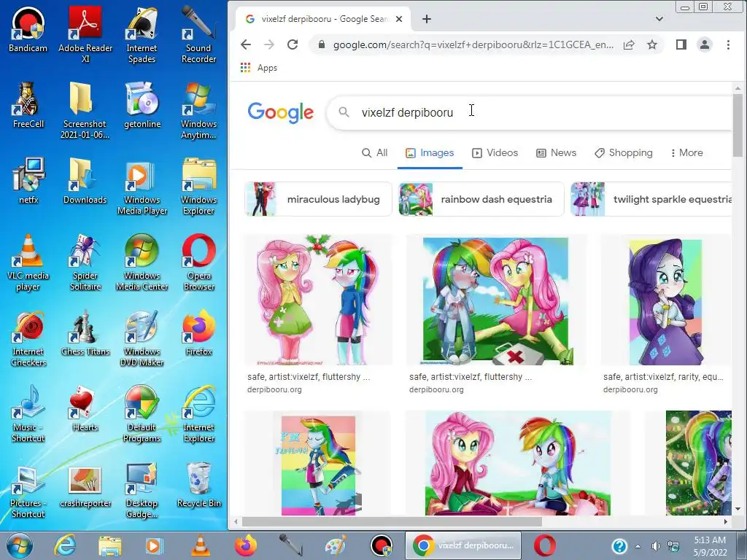Click the Chrome back arrow
The height and width of the screenshot is (560, 747).
[246, 44]
